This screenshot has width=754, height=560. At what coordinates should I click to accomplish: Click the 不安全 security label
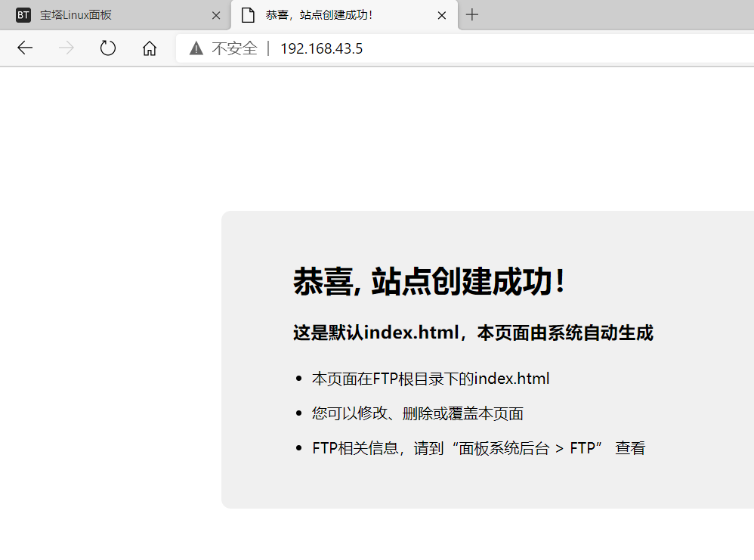click(235, 48)
